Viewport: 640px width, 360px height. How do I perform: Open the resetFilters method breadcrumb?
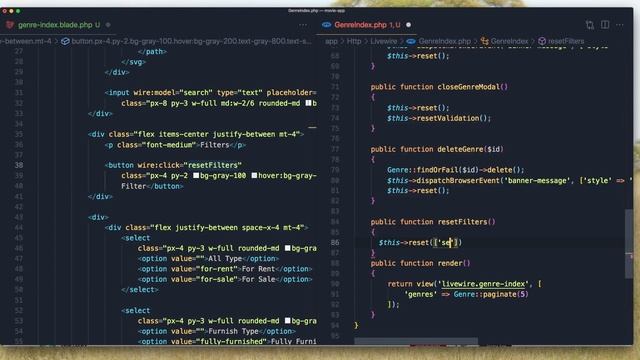click(x=566, y=41)
